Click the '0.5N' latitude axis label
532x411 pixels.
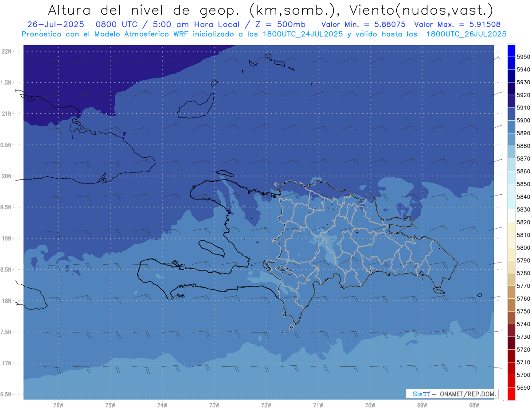[x=6, y=145]
